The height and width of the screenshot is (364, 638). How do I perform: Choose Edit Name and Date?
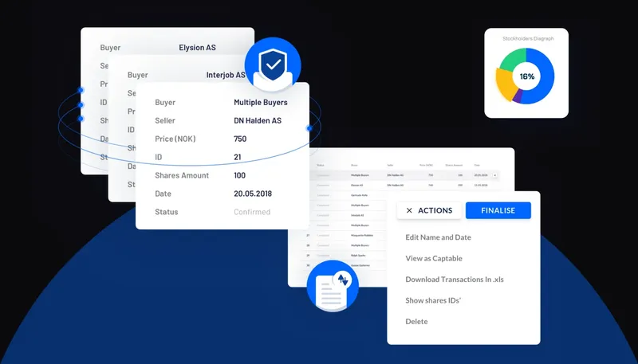[x=438, y=237]
